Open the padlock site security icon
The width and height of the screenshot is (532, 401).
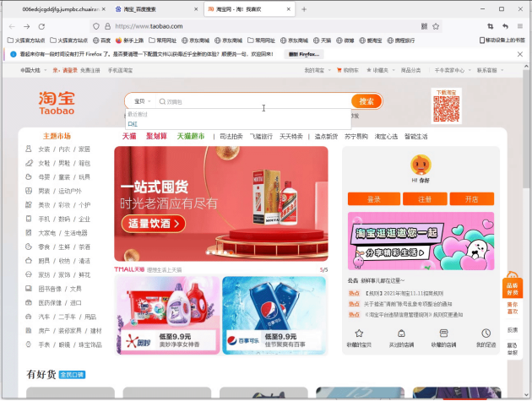(107, 26)
